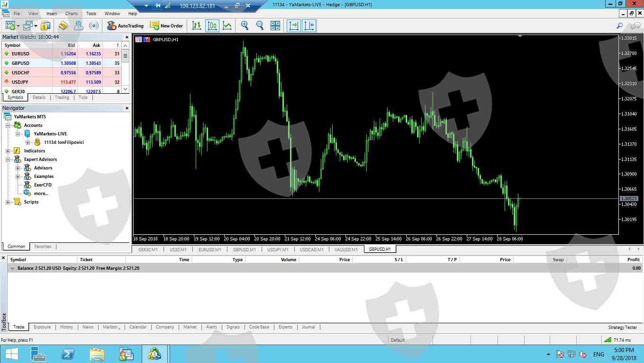The width and height of the screenshot is (644, 363).
Task: Open the Charts menu
Action: [72, 14]
